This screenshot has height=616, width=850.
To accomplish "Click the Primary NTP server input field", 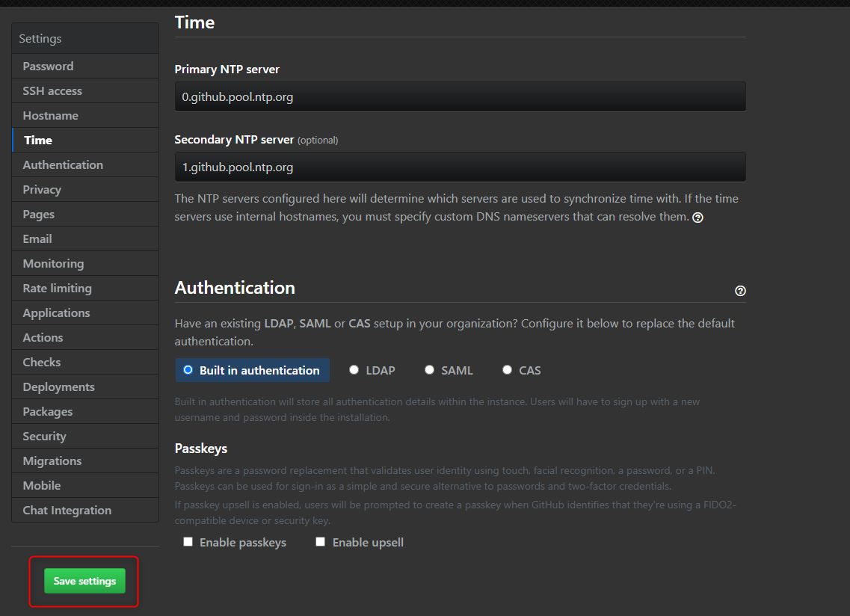I will 460,96.
